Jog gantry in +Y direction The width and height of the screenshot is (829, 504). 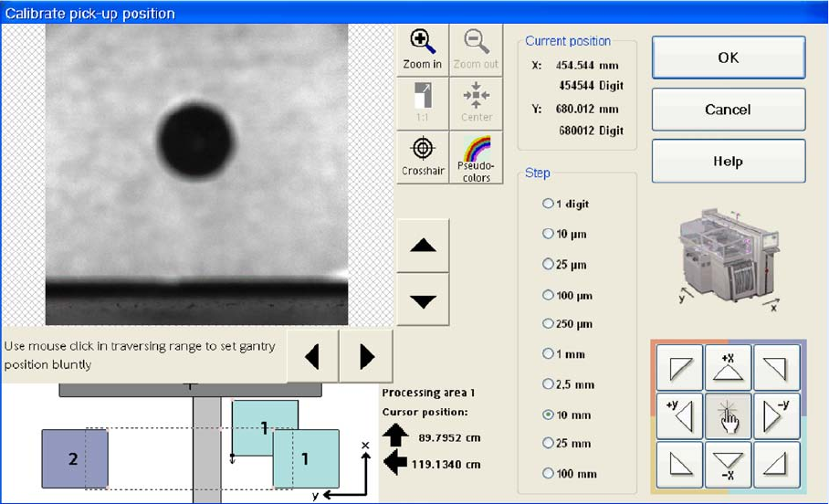tap(678, 415)
